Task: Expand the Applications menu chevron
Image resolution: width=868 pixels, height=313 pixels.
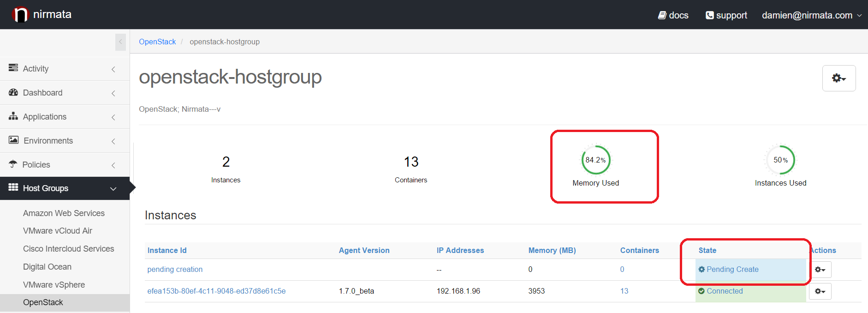Action: 113,117
